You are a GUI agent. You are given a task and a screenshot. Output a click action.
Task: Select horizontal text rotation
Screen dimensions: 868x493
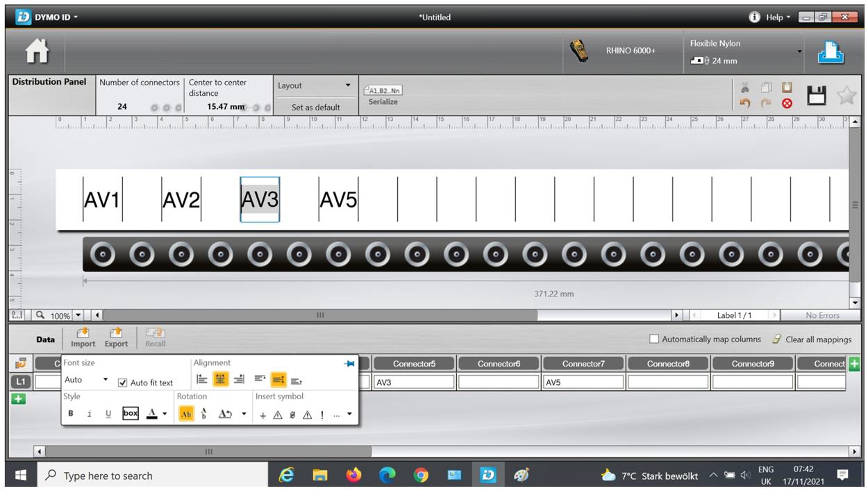tap(187, 413)
